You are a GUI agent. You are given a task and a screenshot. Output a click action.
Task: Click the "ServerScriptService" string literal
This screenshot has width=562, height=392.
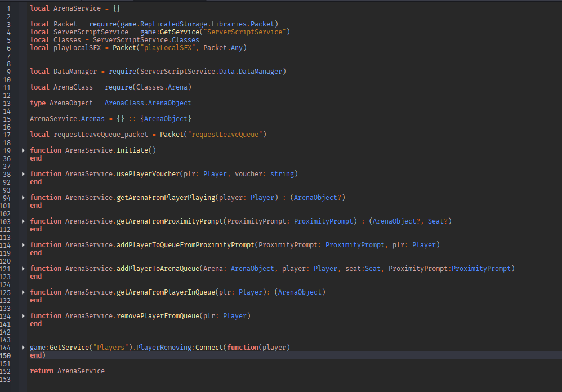click(x=244, y=32)
